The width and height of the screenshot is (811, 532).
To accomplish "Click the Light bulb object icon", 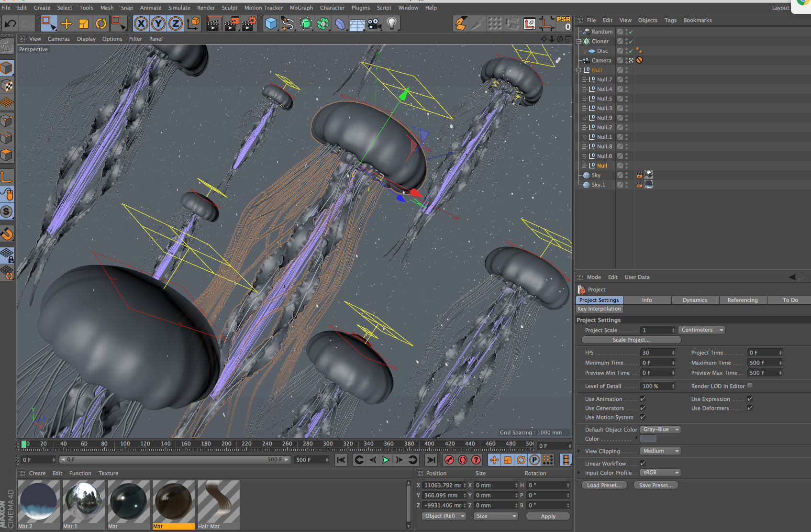I will coord(392,23).
